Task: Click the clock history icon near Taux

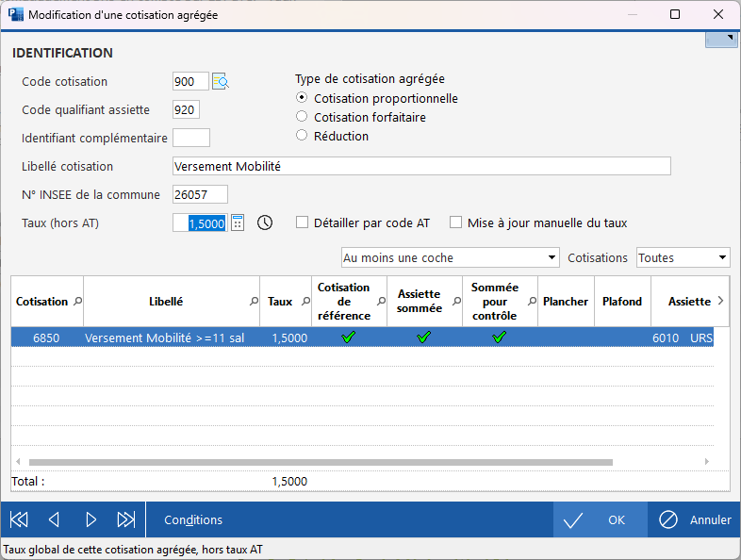Action: 265,223
